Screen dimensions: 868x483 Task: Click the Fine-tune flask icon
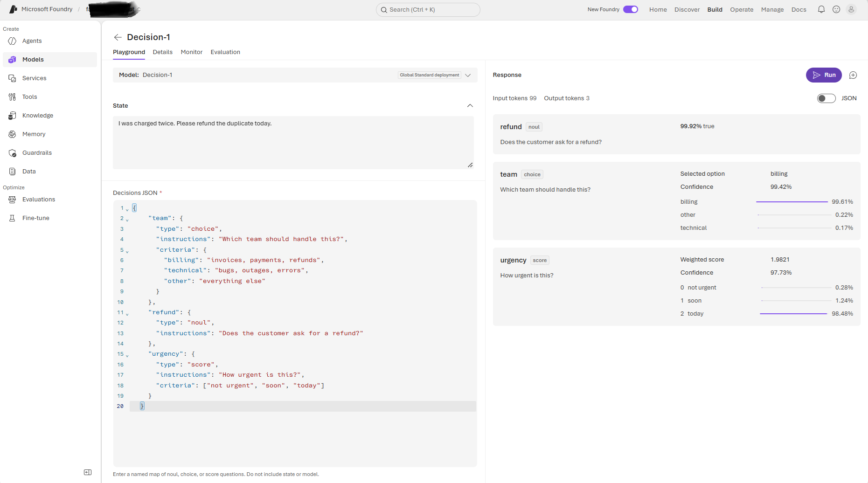[x=12, y=218]
